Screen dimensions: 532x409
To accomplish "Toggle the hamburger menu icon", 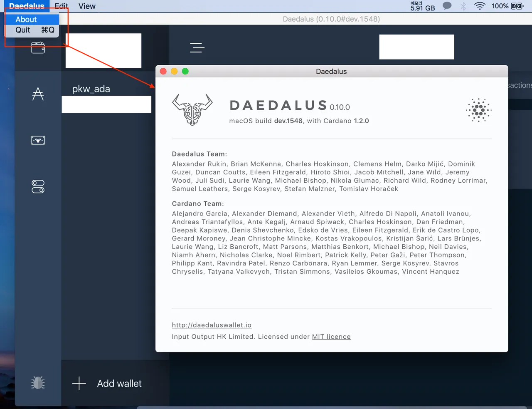I will tap(197, 48).
